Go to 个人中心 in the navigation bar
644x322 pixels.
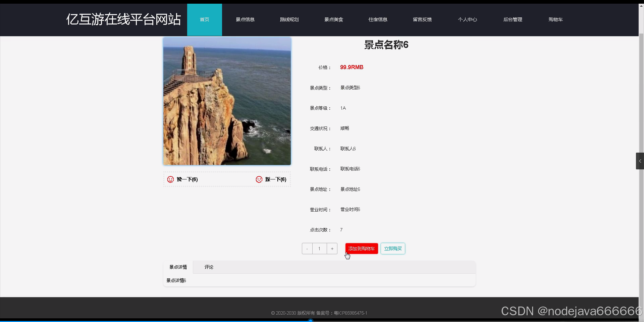tap(468, 20)
